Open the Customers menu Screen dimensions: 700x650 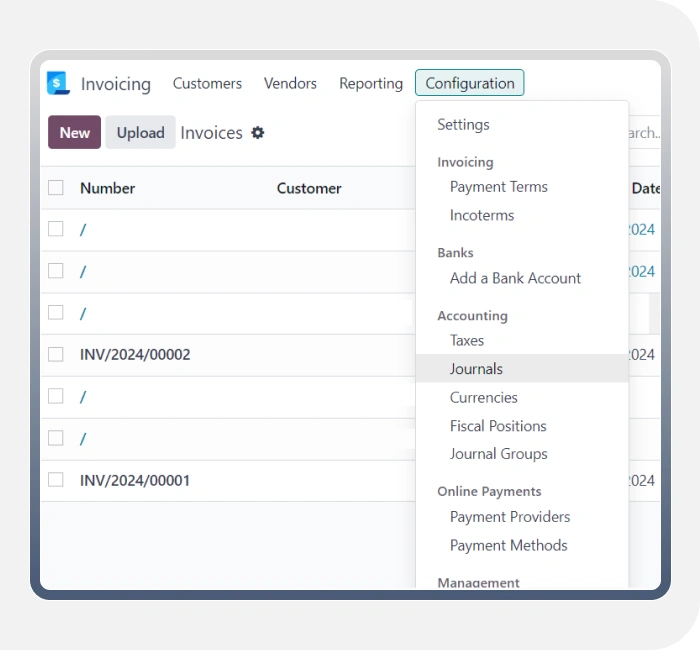tap(207, 83)
